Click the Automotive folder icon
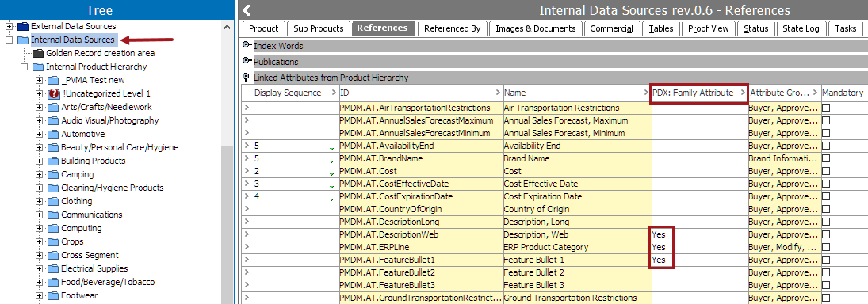 (x=52, y=135)
